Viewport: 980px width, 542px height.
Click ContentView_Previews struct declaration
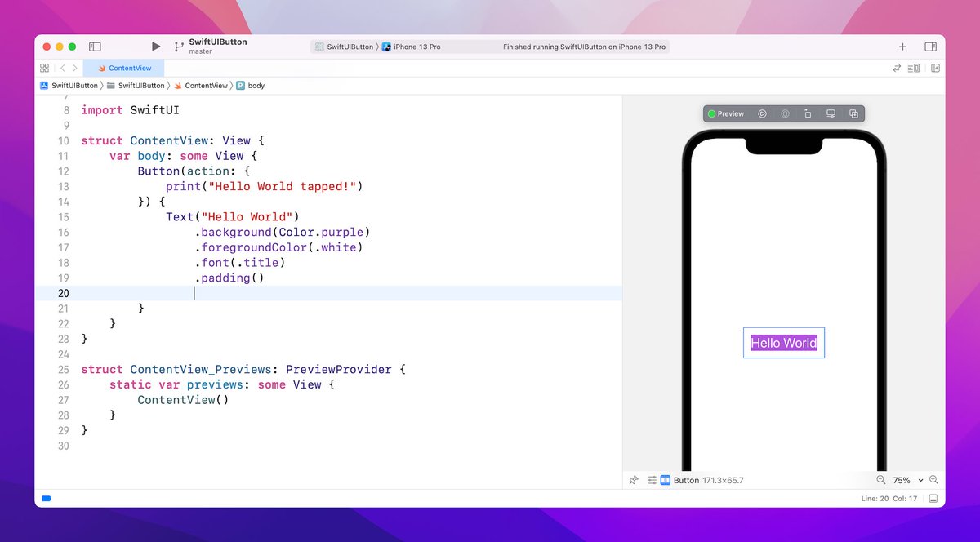click(243, 369)
